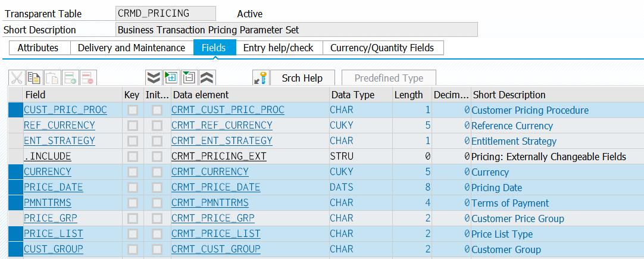Click the Copy rows toolbar icon
Image resolution: width=644 pixels, height=259 pixels.
click(x=35, y=78)
